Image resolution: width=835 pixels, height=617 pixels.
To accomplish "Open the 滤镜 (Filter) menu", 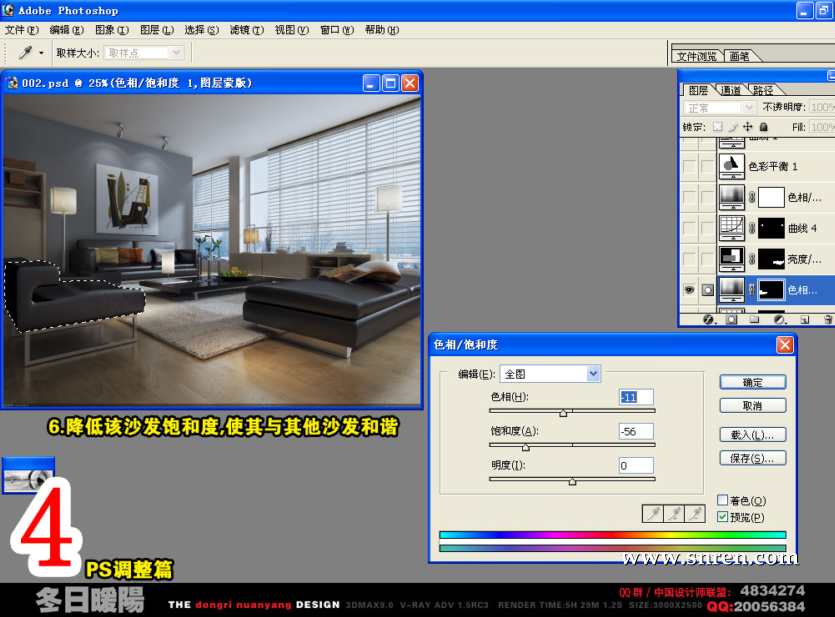I will (x=246, y=30).
